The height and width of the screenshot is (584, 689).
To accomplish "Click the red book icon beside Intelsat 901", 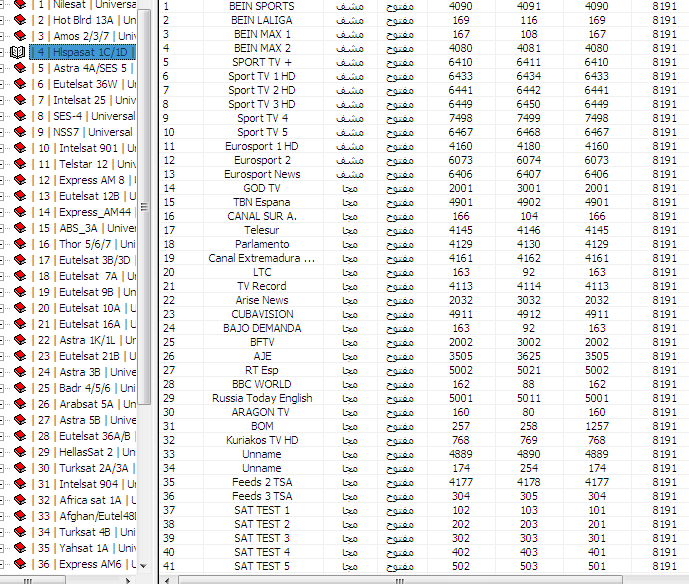I will (20, 148).
